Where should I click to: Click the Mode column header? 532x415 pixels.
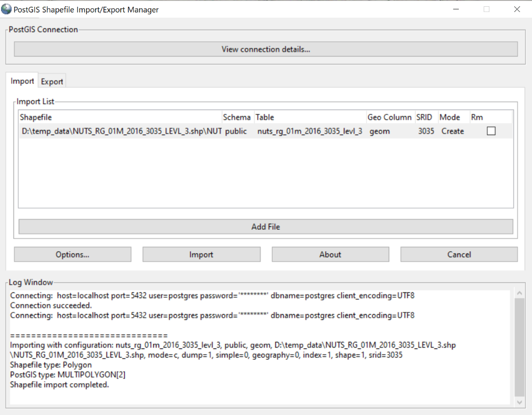[x=454, y=117]
